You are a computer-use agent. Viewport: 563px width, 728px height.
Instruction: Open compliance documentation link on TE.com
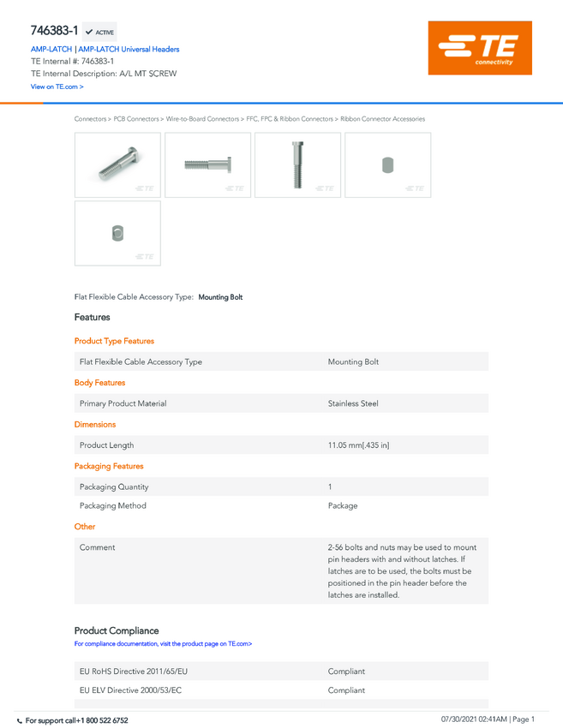point(163,643)
